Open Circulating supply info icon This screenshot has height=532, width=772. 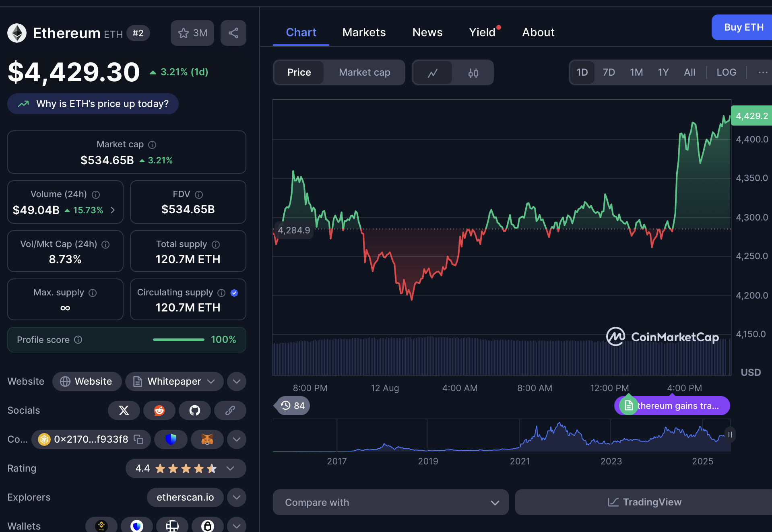221,293
